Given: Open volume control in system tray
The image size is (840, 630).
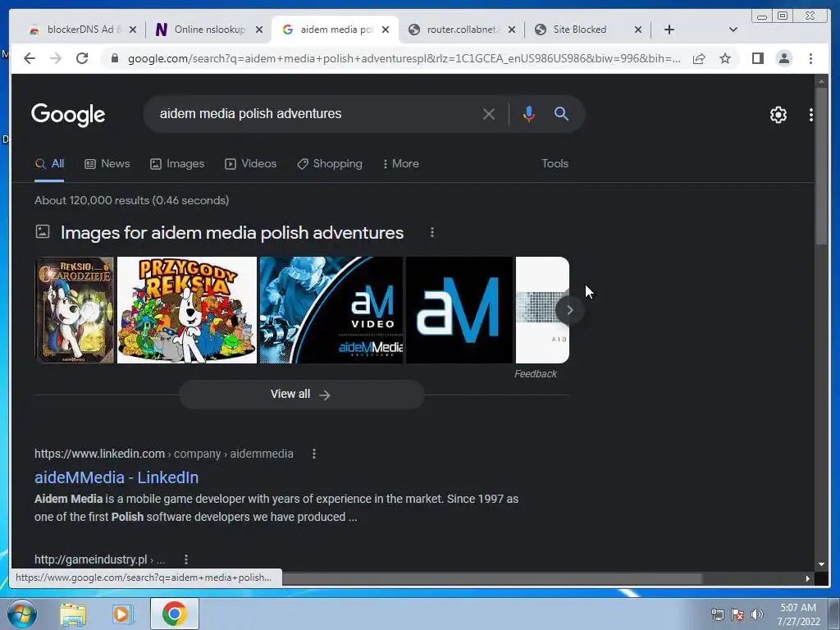Looking at the screenshot, I should click(757, 614).
